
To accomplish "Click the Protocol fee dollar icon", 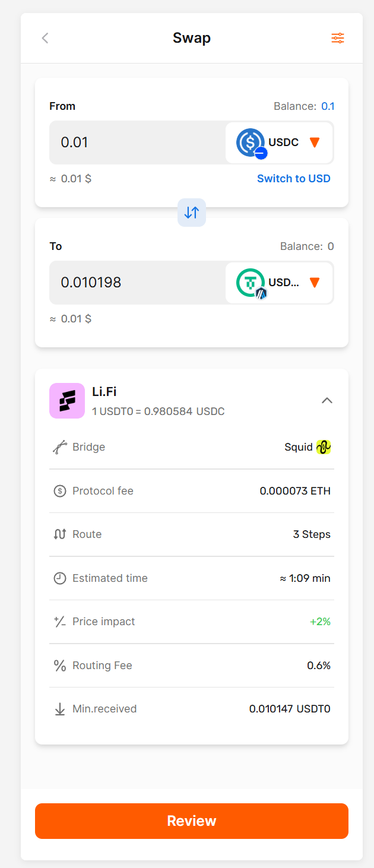I will [60, 491].
